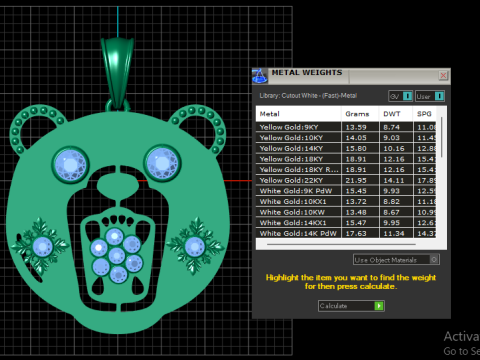The image size is (480, 360).
Task: Click the SPG column header
Action: pyautogui.click(x=424, y=114)
